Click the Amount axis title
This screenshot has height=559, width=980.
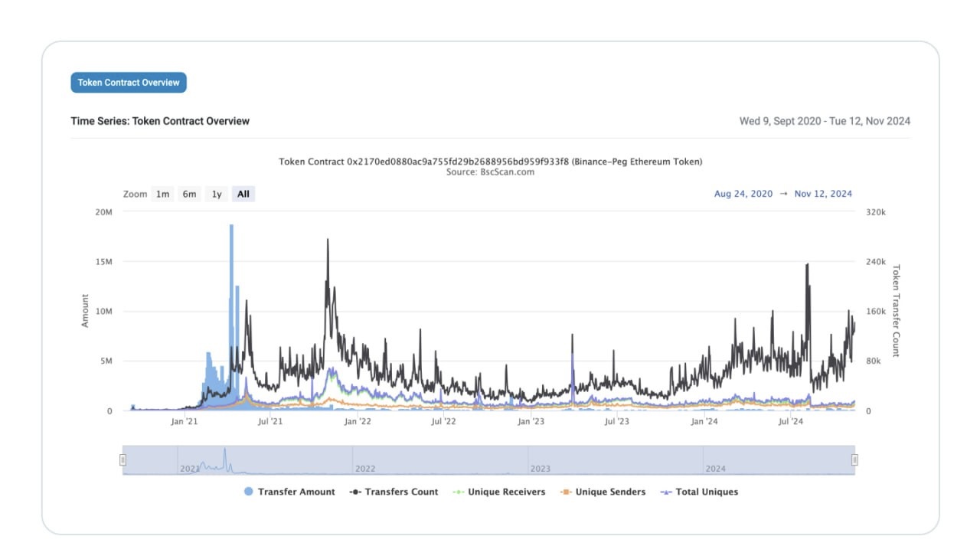coord(85,311)
